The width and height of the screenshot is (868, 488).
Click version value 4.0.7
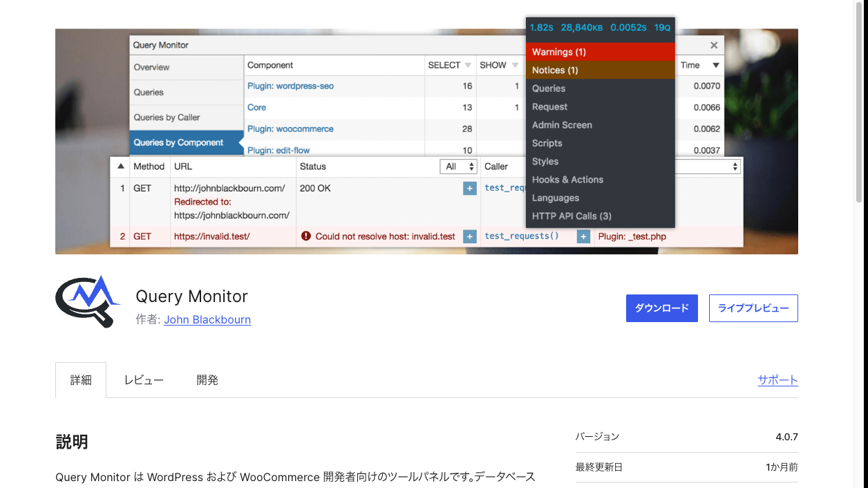coord(786,437)
